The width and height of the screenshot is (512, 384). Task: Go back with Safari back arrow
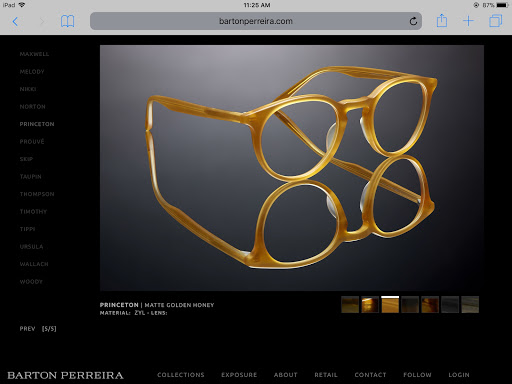(x=15, y=22)
